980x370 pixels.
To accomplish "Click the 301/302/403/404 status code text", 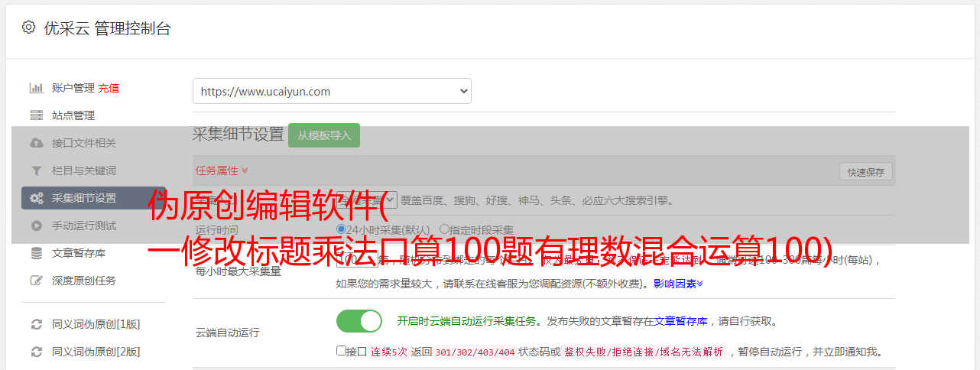I will pos(475,352).
